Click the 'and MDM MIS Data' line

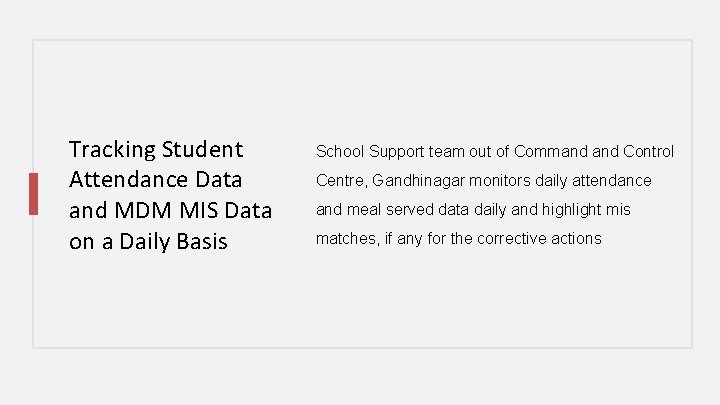[x=170, y=210]
